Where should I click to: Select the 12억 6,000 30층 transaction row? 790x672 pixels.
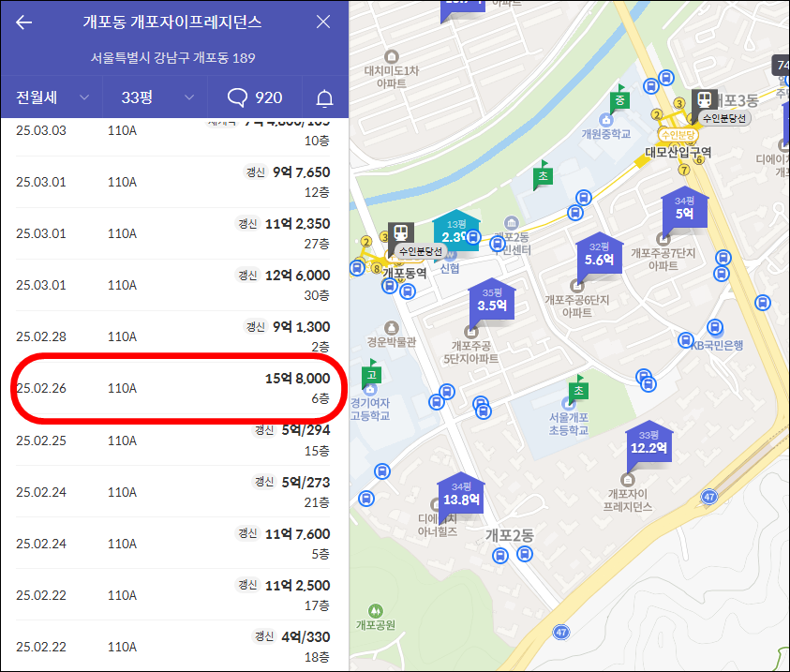coord(172,285)
